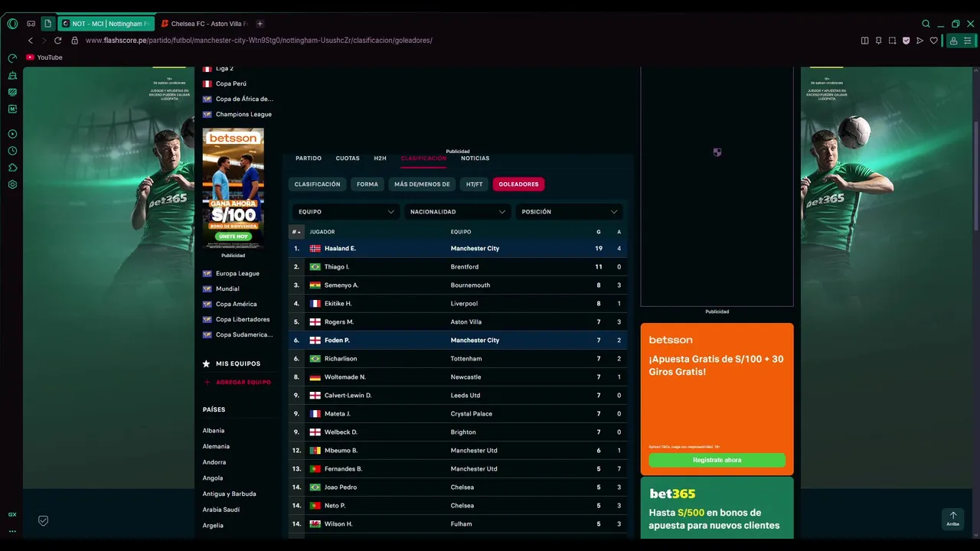Screen dimensions: 980x551
Task: Bookmark this page with the heart icon
Action: [x=933, y=41]
